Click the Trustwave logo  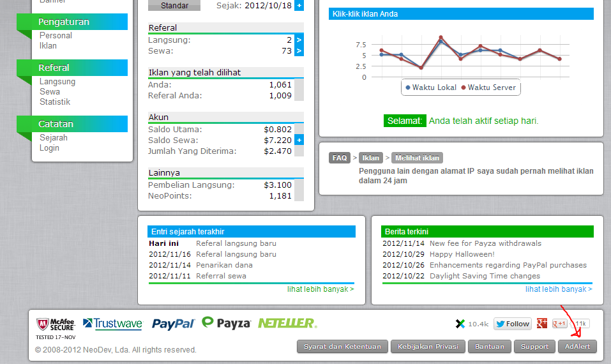point(113,324)
